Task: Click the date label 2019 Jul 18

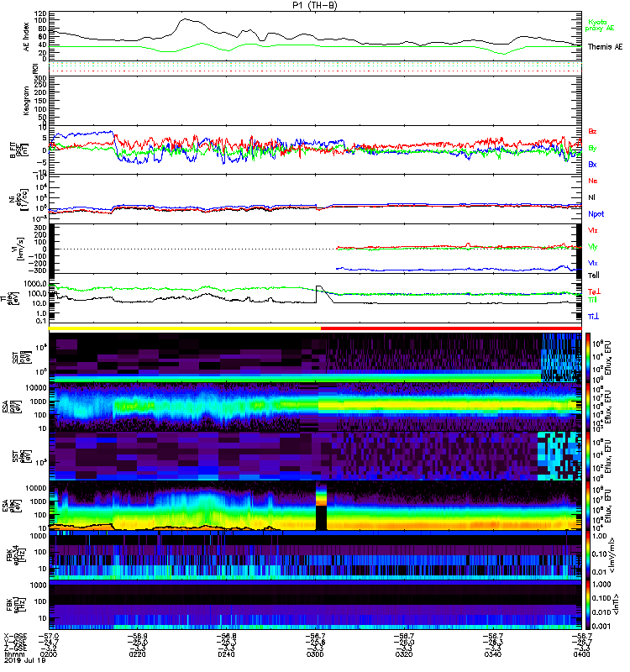Action: [x=25, y=660]
